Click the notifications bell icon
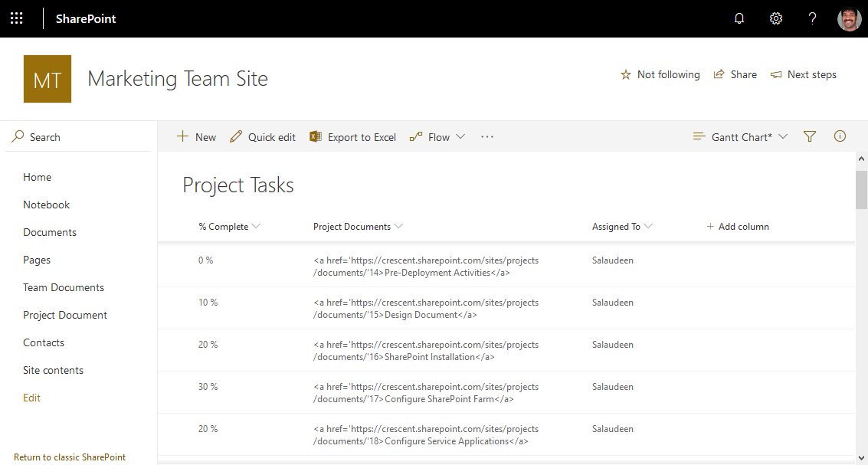 pyautogui.click(x=739, y=18)
